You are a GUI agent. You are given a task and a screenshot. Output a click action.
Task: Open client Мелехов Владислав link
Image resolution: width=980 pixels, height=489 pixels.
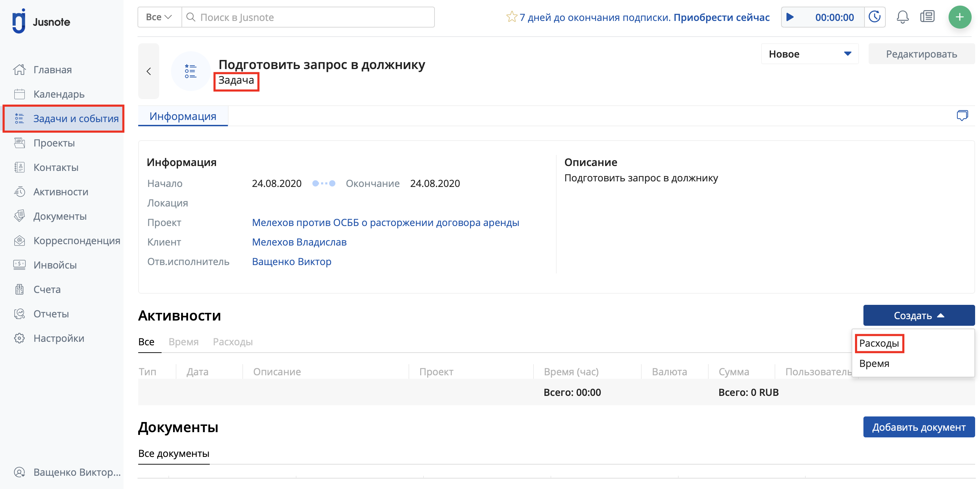coord(299,242)
